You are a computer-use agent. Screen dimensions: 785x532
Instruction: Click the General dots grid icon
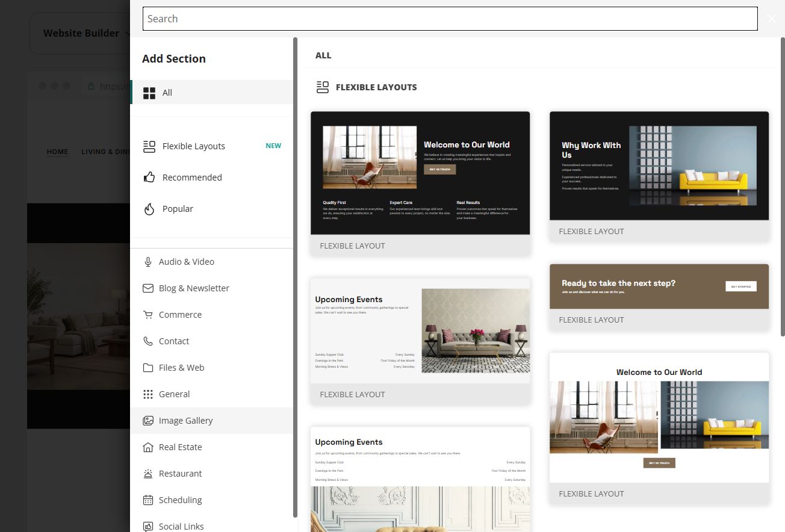click(x=148, y=394)
